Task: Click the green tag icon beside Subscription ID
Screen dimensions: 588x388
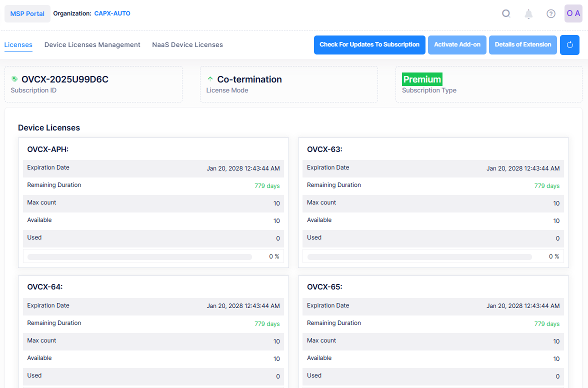Action: [x=14, y=79]
